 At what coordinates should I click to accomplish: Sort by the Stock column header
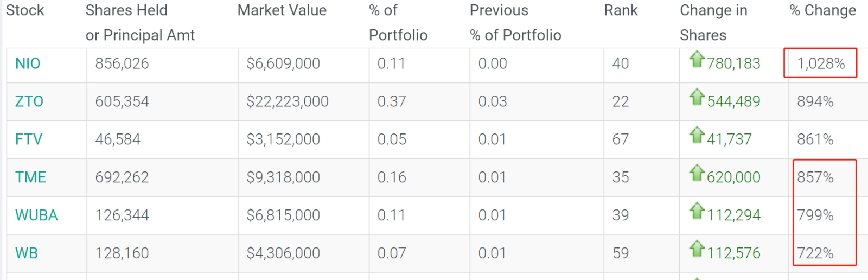tap(25, 10)
